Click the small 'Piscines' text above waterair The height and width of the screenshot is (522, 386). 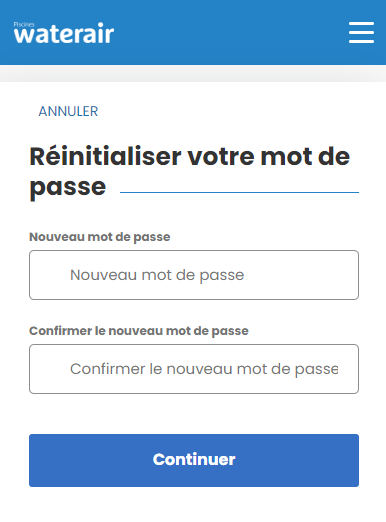coord(24,24)
